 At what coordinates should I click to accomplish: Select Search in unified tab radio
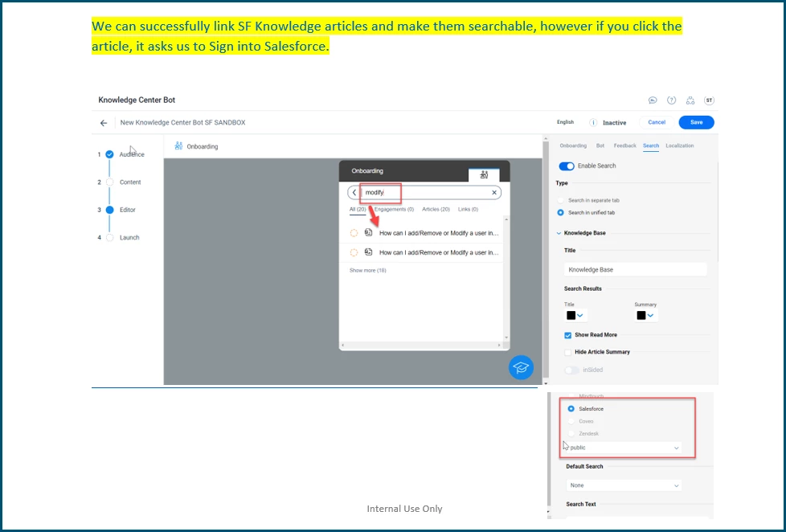click(560, 213)
